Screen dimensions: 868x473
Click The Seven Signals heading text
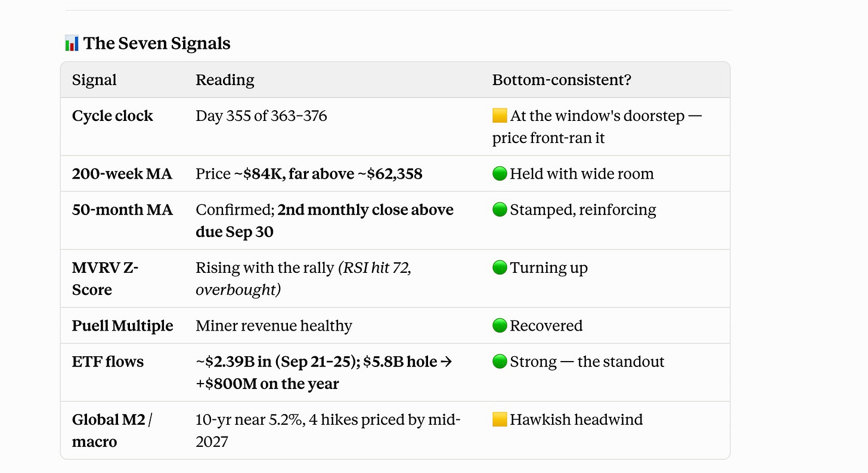(x=157, y=43)
